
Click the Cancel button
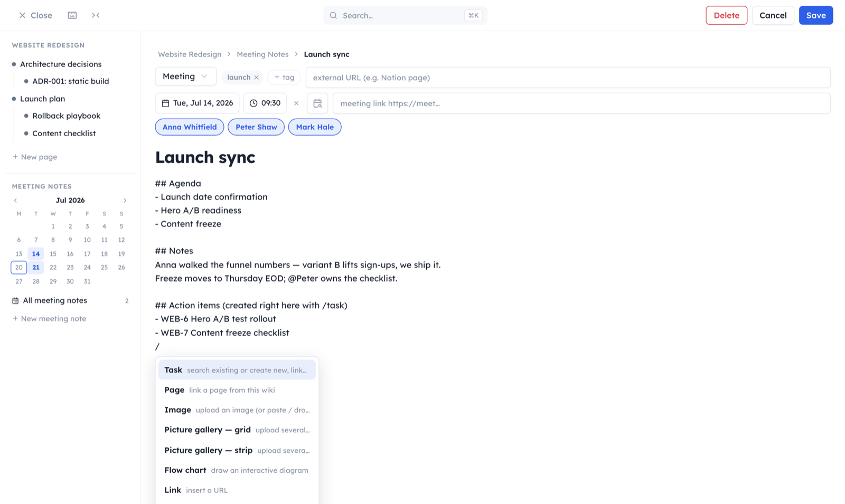773,15
